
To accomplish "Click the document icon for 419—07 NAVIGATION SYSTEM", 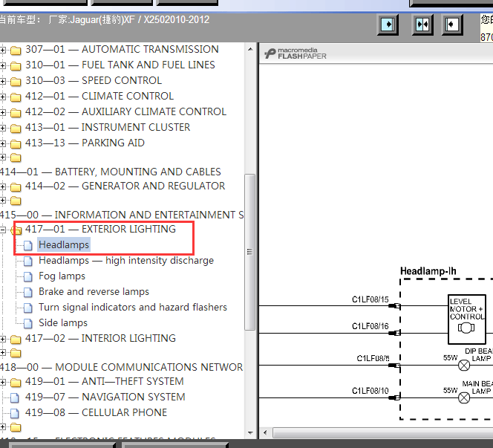I will [x=14, y=397].
